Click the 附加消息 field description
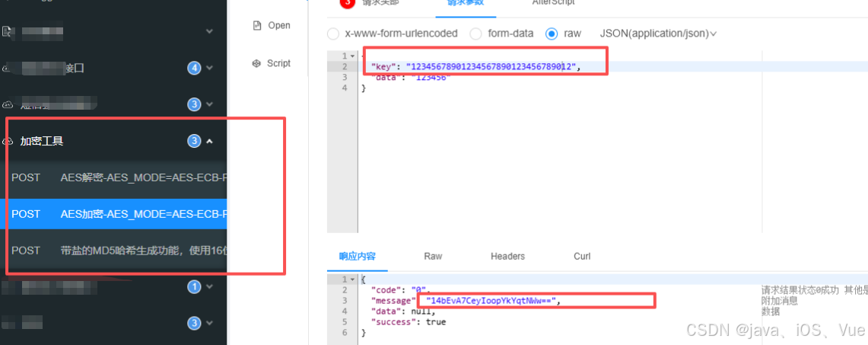868x345 pixels. click(x=780, y=301)
